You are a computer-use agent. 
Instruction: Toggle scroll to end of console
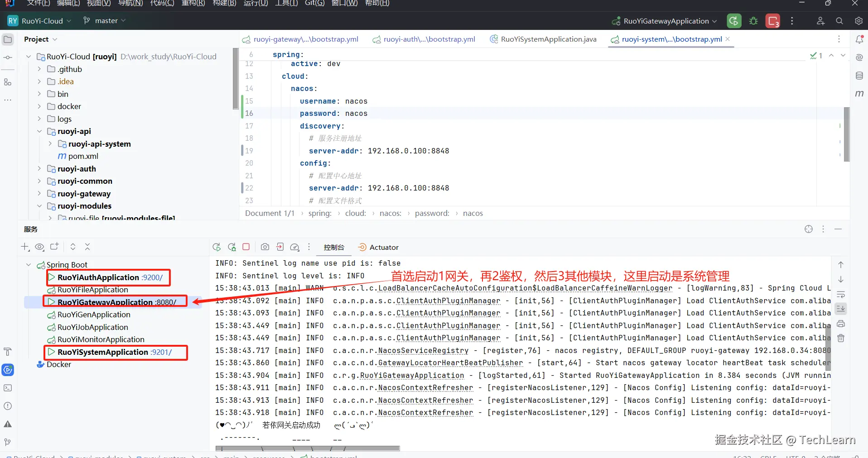[841, 309]
